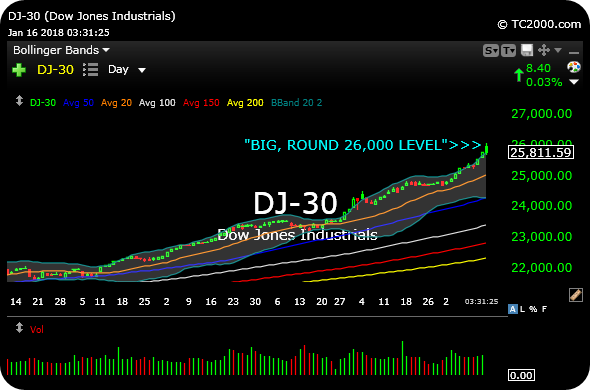Click the Avg 200 legend label

pyautogui.click(x=245, y=102)
